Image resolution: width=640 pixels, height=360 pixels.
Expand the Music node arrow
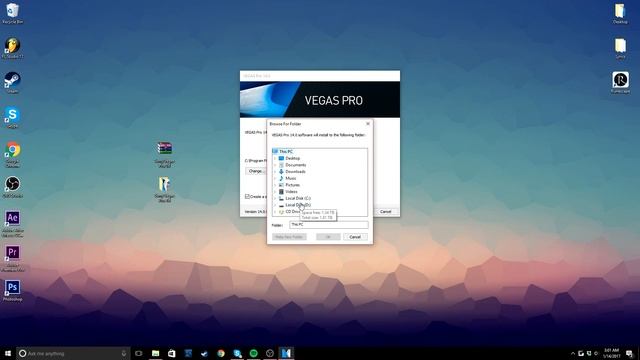point(275,178)
